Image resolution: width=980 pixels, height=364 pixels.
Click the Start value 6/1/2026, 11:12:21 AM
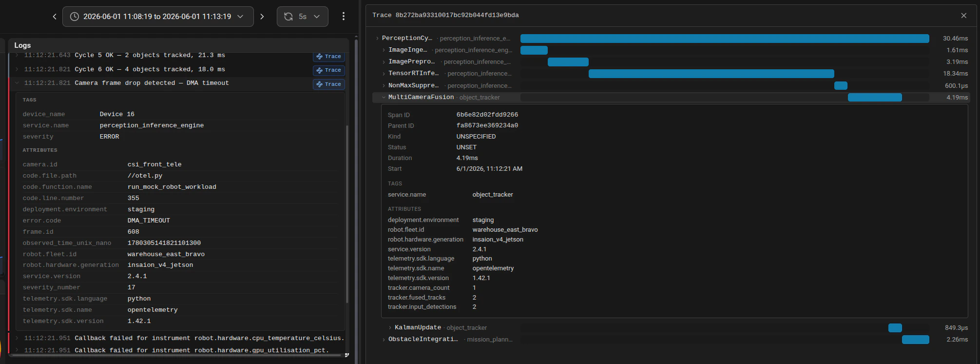point(489,169)
